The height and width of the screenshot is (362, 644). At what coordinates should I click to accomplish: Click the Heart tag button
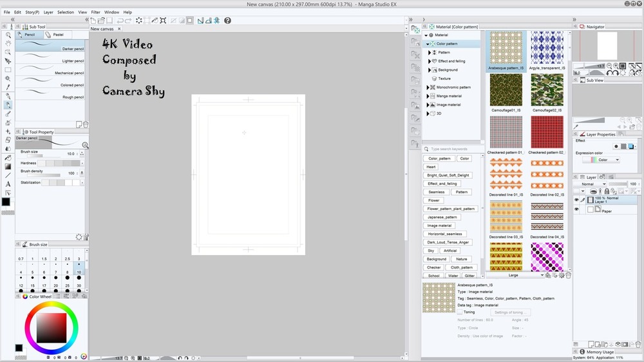click(x=431, y=167)
